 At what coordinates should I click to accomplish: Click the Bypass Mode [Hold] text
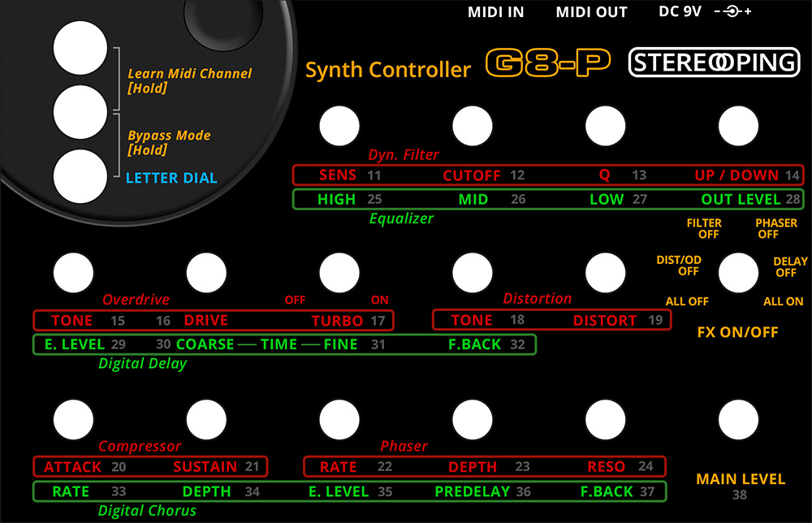point(169,142)
